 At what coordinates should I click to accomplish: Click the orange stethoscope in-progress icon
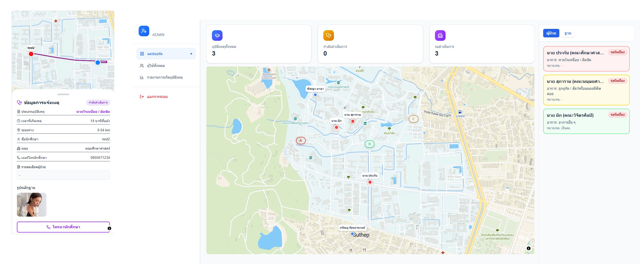tap(328, 35)
